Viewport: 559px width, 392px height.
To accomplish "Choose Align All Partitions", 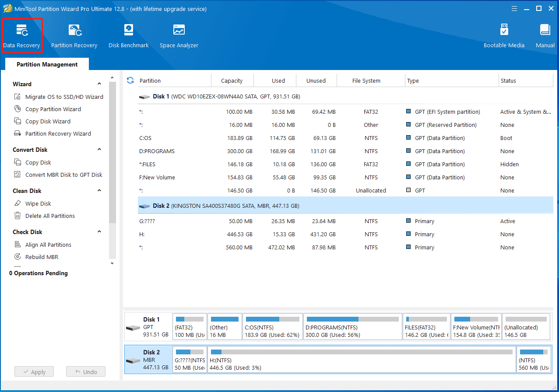I will coord(42,245).
